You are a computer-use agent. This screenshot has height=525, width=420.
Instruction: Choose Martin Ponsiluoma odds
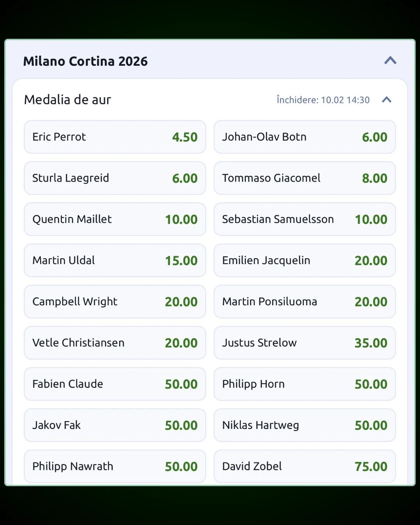tap(304, 302)
